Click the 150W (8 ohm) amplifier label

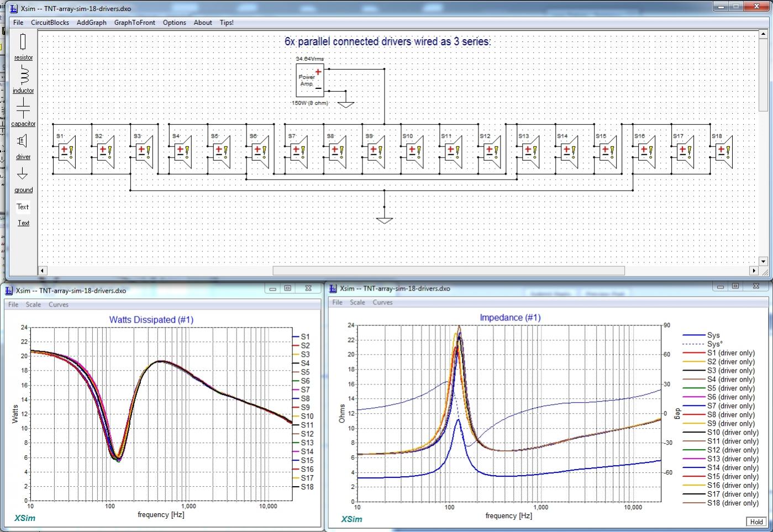(x=310, y=103)
